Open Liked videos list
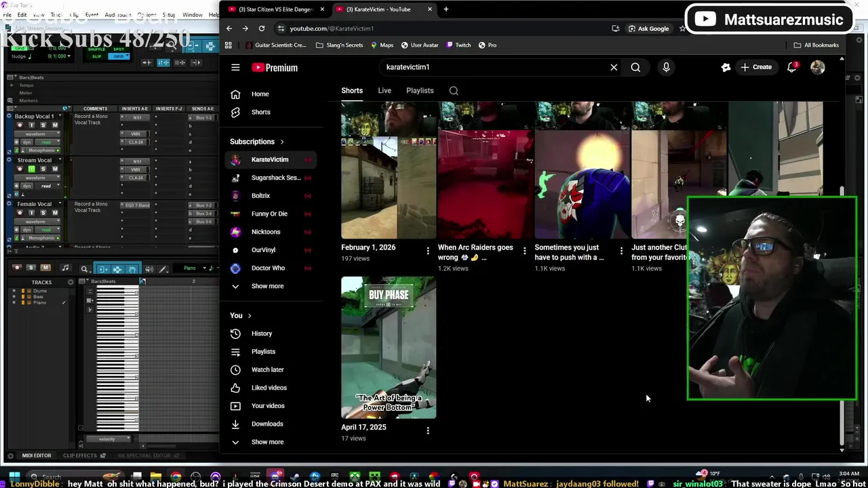Screen dimensions: 868x488 point(271,388)
